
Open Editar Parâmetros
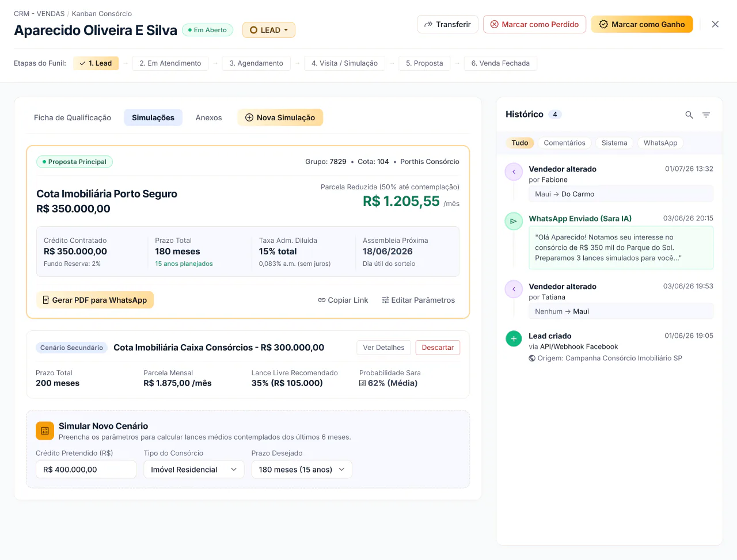coord(418,300)
